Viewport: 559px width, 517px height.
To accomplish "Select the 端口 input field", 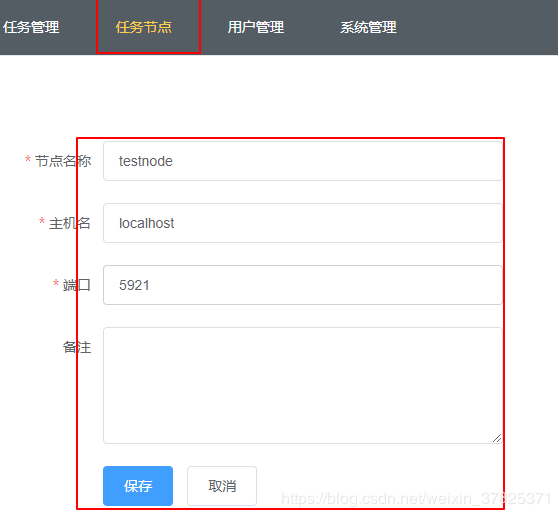I will (x=303, y=285).
